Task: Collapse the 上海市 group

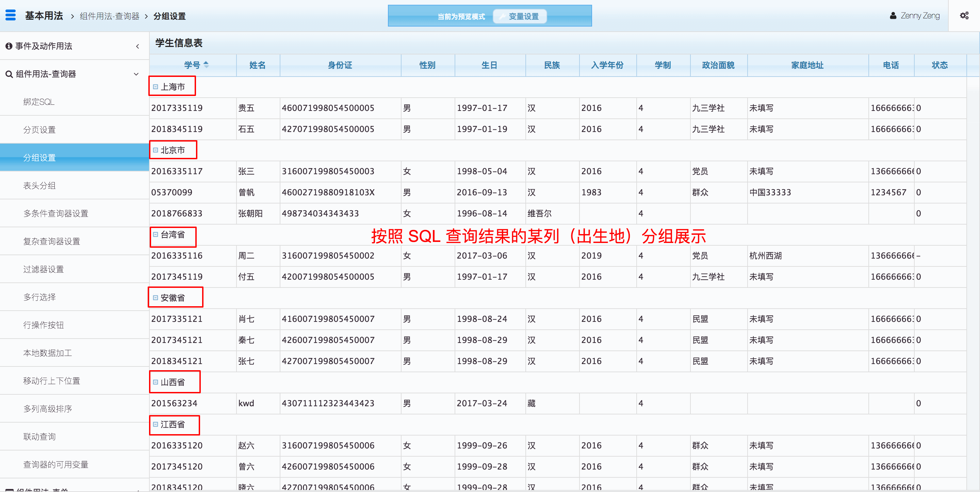Action: coord(155,87)
